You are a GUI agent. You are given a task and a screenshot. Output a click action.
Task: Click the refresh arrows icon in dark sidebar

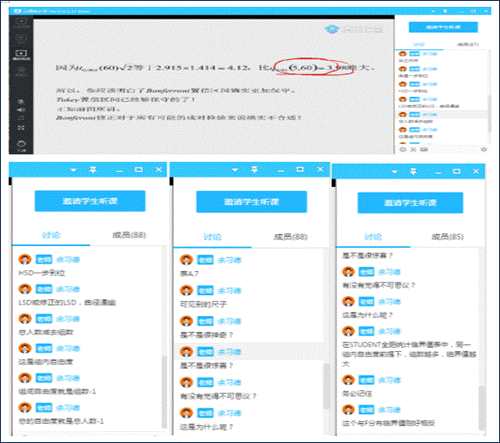(x=21, y=118)
